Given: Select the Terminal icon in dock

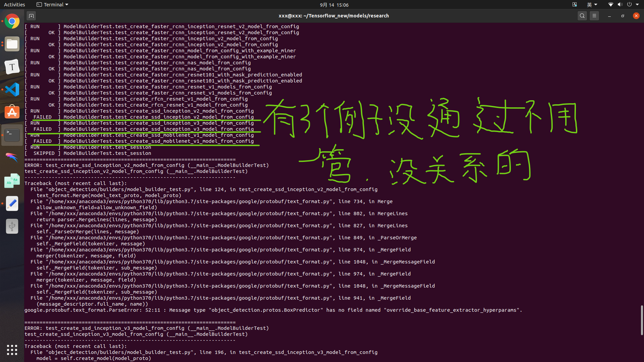Looking at the screenshot, I should tap(12, 135).
